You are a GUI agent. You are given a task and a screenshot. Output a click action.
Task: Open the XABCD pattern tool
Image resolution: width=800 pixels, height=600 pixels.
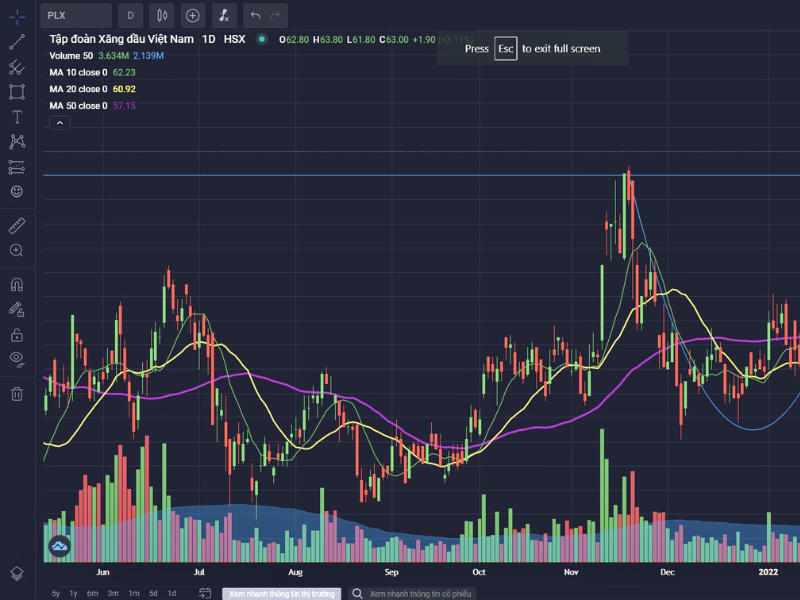[x=17, y=141]
